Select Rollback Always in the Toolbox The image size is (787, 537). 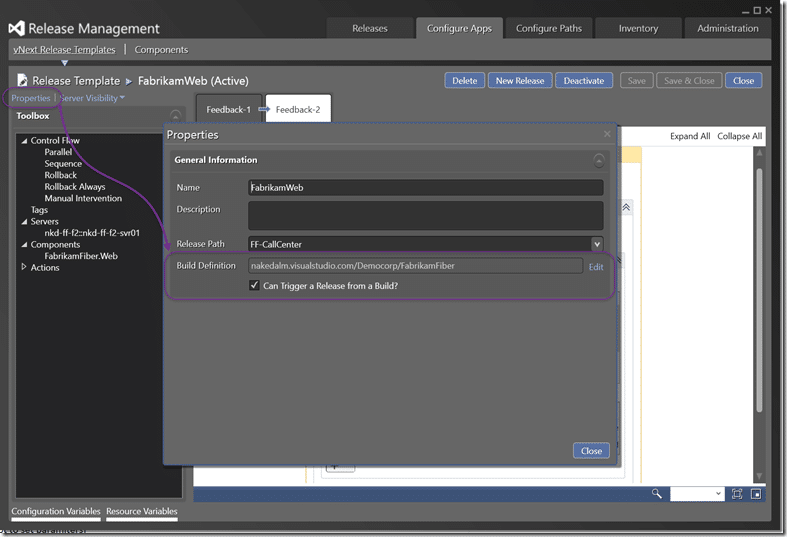(x=75, y=187)
